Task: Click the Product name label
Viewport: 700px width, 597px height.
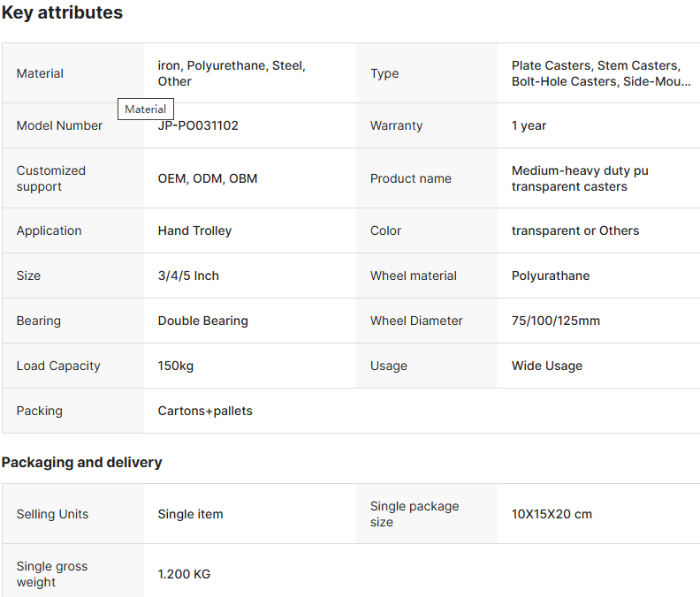Action: [x=411, y=178]
